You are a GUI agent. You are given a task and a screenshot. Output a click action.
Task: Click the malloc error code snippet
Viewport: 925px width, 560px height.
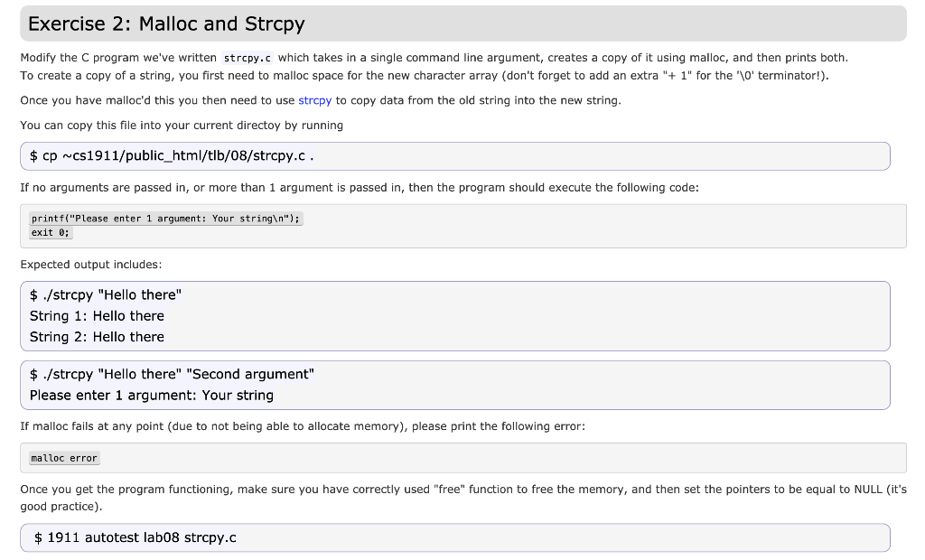tap(64, 458)
